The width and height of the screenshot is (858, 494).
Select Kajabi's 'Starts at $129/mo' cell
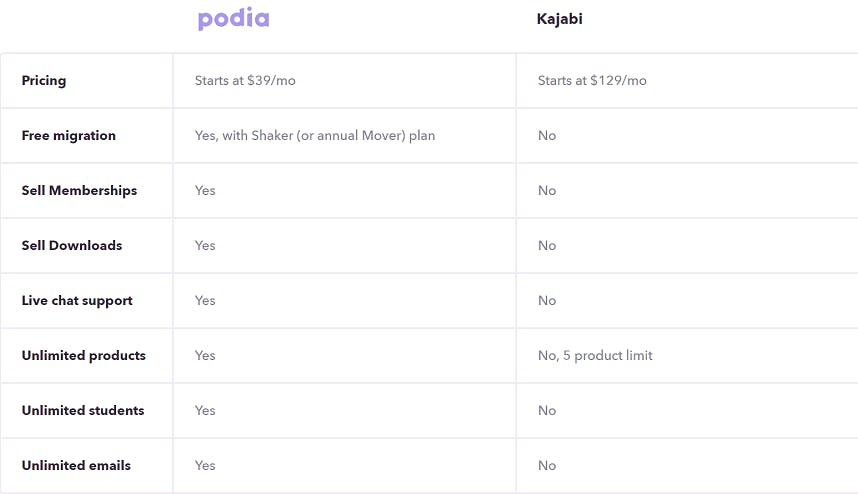592,80
